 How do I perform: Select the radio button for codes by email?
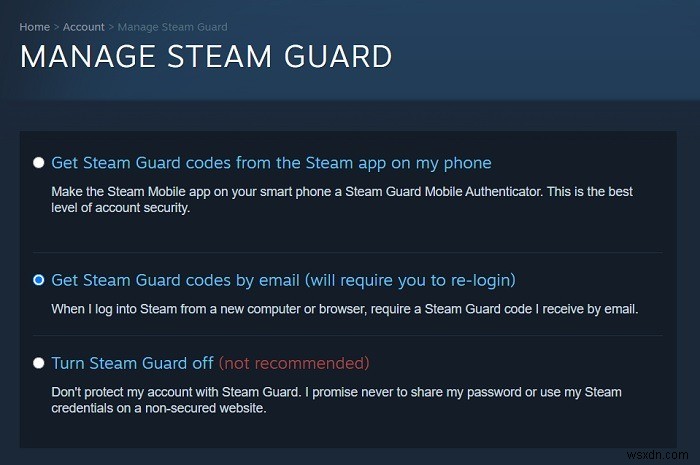click(x=39, y=280)
